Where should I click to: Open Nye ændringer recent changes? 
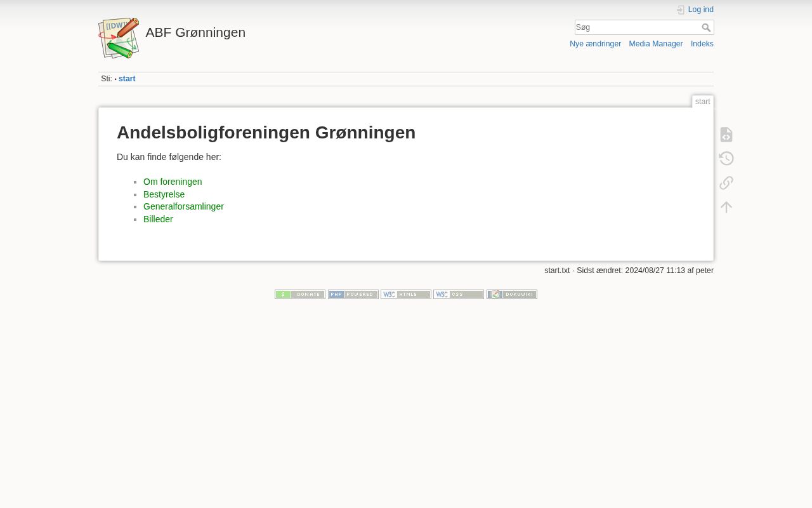tap(595, 44)
